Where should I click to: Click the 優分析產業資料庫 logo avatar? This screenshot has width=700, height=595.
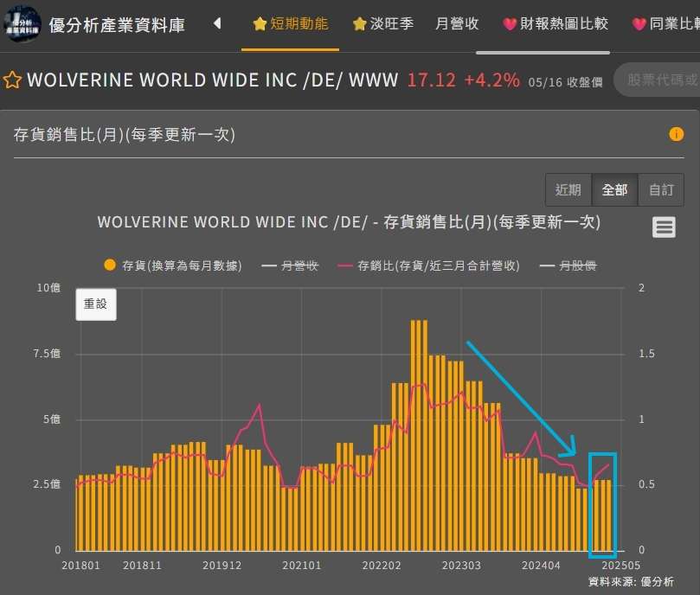click(x=22, y=23)
